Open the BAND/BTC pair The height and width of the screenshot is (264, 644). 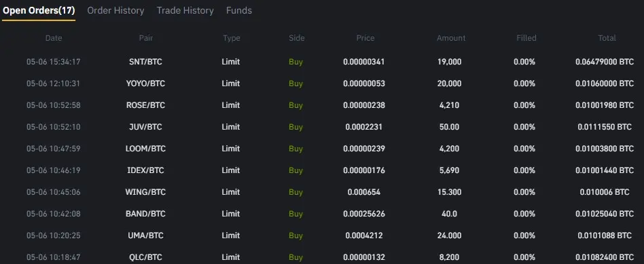coord(145,214)
